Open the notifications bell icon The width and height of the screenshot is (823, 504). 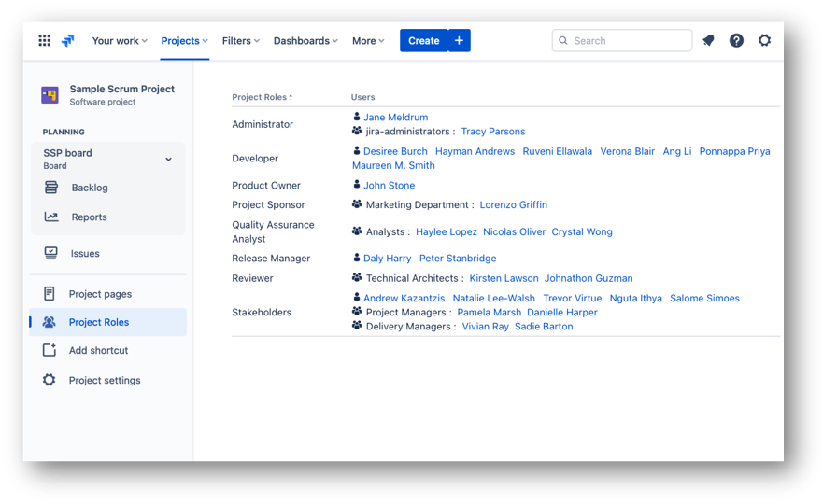[x=709, y=40]
